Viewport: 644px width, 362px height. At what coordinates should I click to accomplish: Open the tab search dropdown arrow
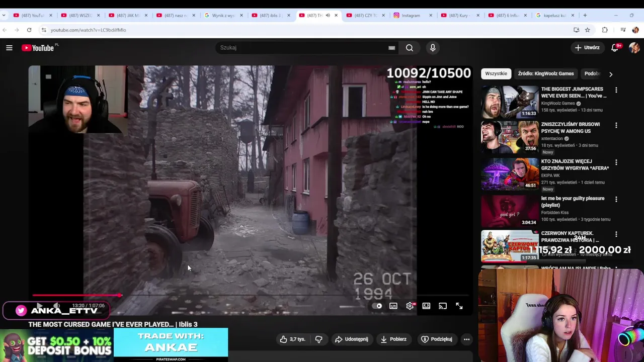click(4, 16)
